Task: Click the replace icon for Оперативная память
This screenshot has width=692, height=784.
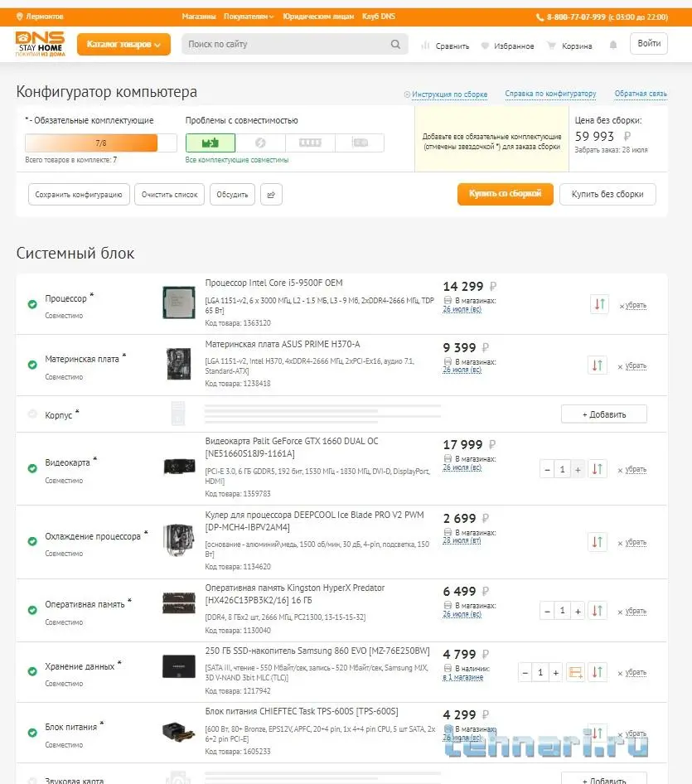Action: click(598, 611)
